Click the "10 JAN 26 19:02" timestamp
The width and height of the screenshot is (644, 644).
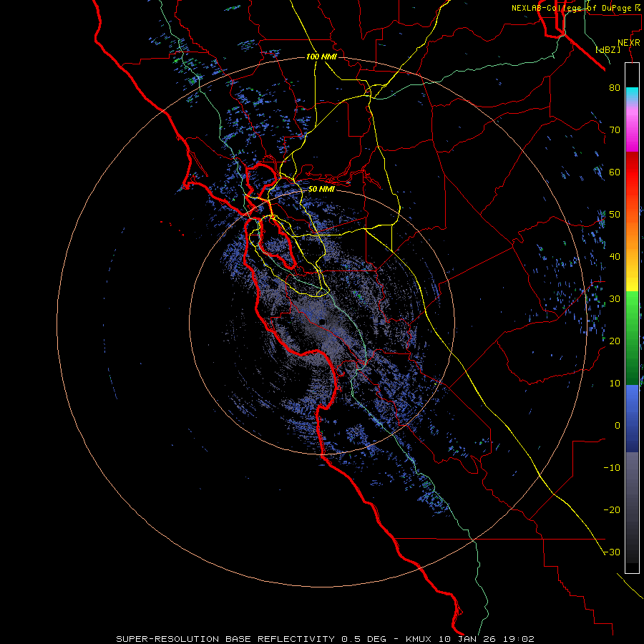pyautogui.click(x=487, y=639)
